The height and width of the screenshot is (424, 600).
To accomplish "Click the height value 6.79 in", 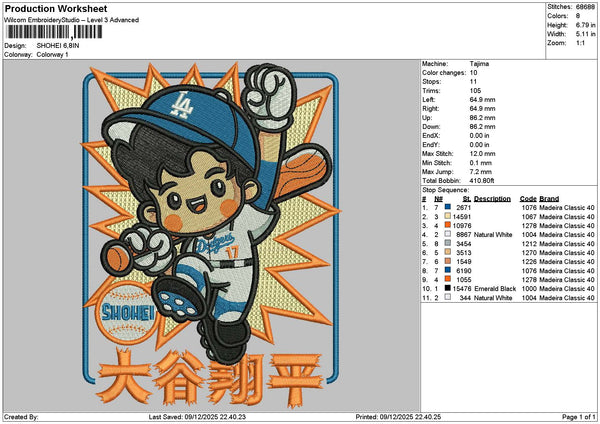I will click(585, 25).
